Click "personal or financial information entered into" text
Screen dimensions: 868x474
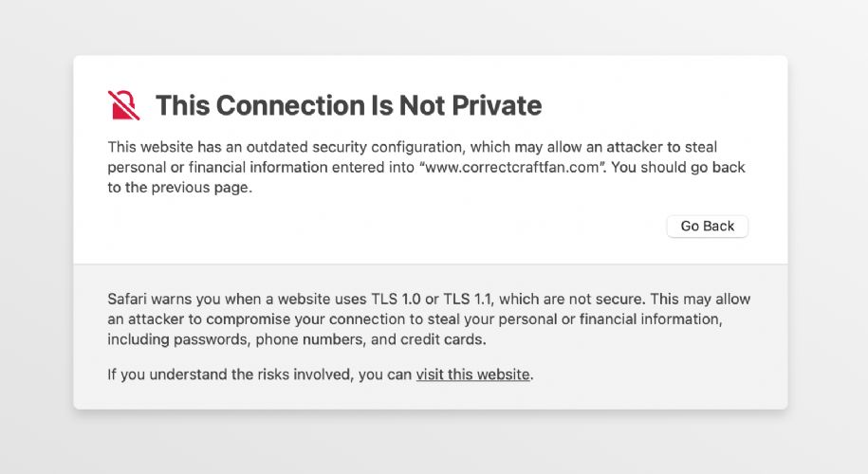(x=261, y=167)
